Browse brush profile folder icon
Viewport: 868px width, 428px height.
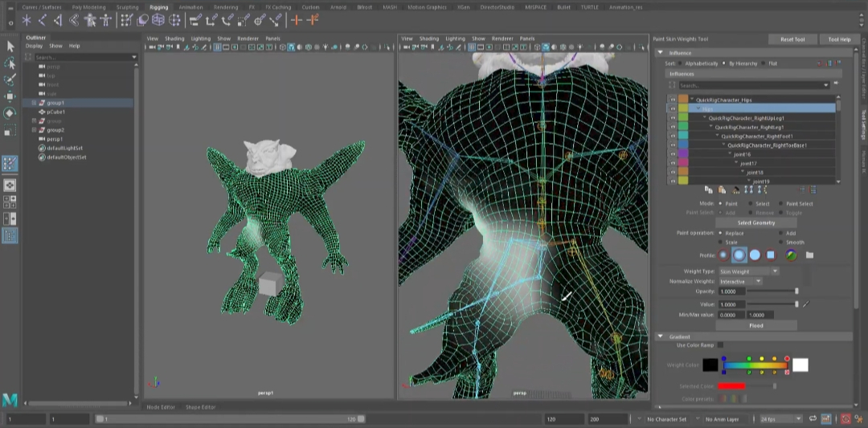(x=809, y=255)
